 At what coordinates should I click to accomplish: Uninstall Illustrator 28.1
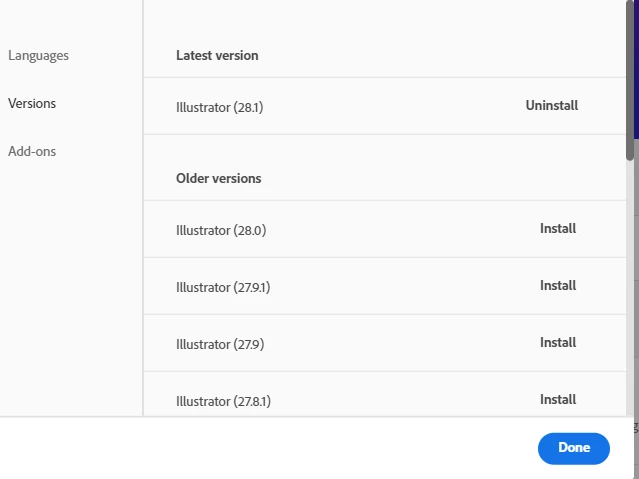[x=551, y=105]
